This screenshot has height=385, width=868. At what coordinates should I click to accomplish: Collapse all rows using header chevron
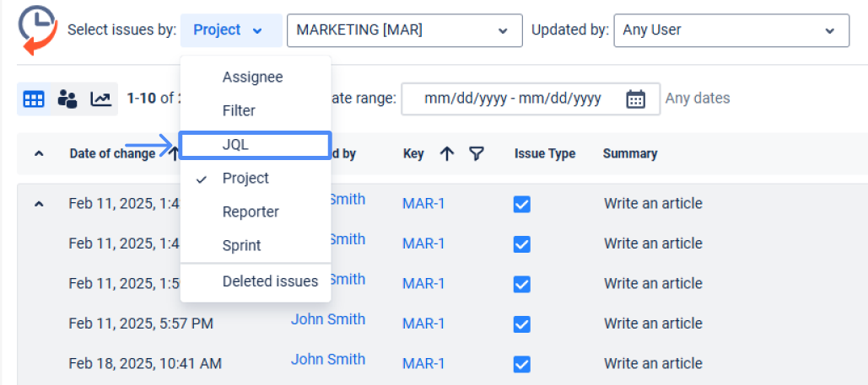38,153
